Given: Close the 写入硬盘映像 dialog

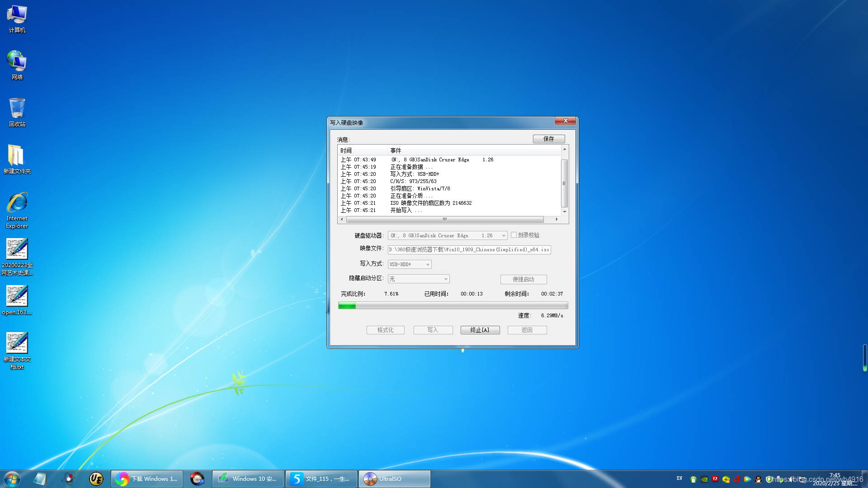Looking at the screenshot, I should (565, 121).
